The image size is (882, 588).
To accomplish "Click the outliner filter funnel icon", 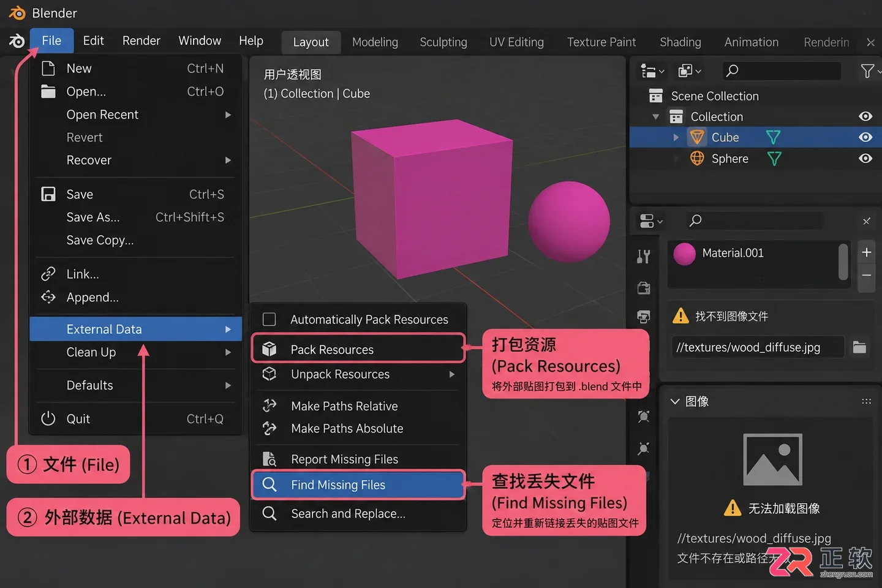I will (868, 71).
